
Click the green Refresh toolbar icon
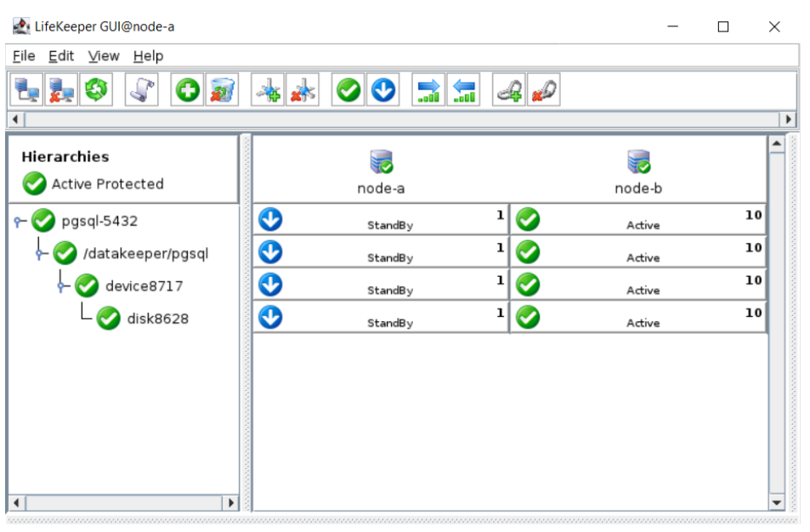pyautogui.click(x=96, y=90)
